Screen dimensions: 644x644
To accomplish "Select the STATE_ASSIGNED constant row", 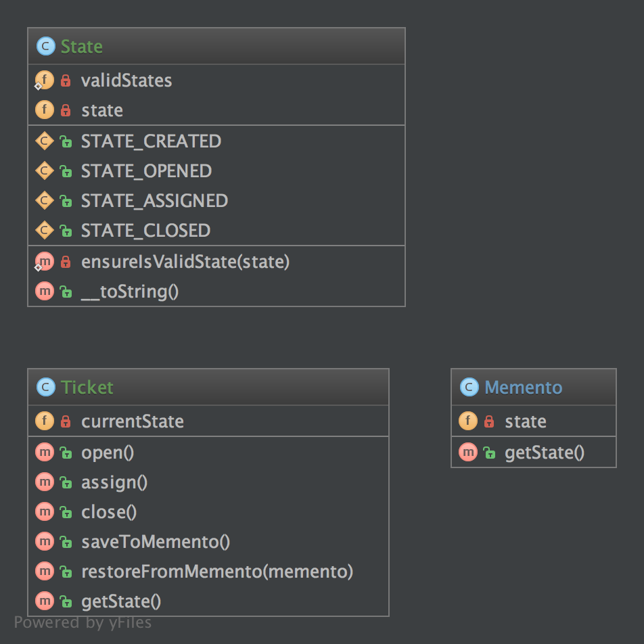I will pos(154,201).
